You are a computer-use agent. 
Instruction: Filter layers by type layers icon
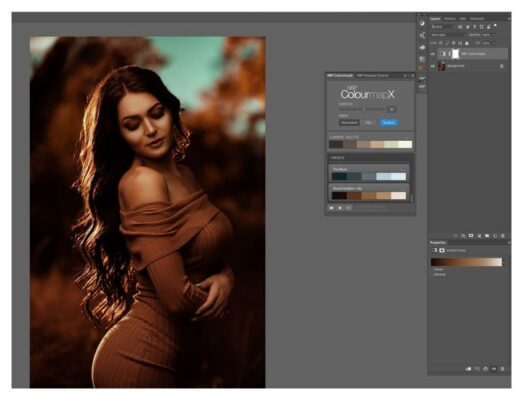[475, 26]
